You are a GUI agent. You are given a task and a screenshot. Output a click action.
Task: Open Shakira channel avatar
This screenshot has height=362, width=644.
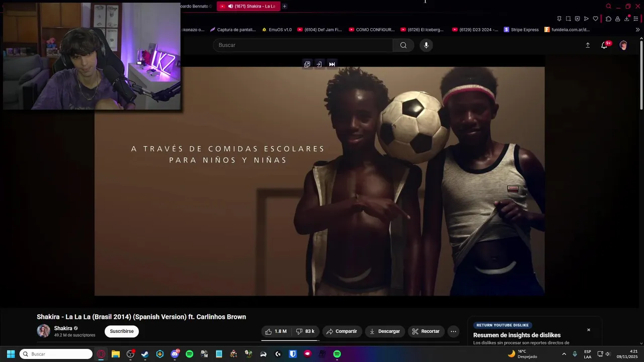click(43, 331)
